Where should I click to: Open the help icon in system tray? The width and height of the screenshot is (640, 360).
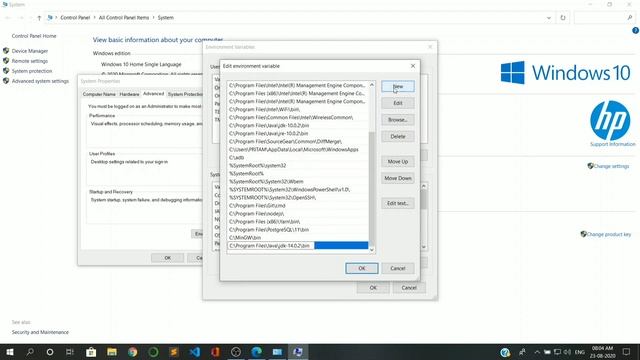coord(505,352)
